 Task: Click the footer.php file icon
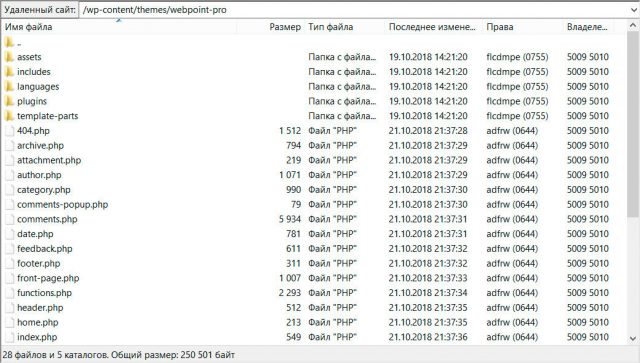pyautogui.click(x=9, y=263)
